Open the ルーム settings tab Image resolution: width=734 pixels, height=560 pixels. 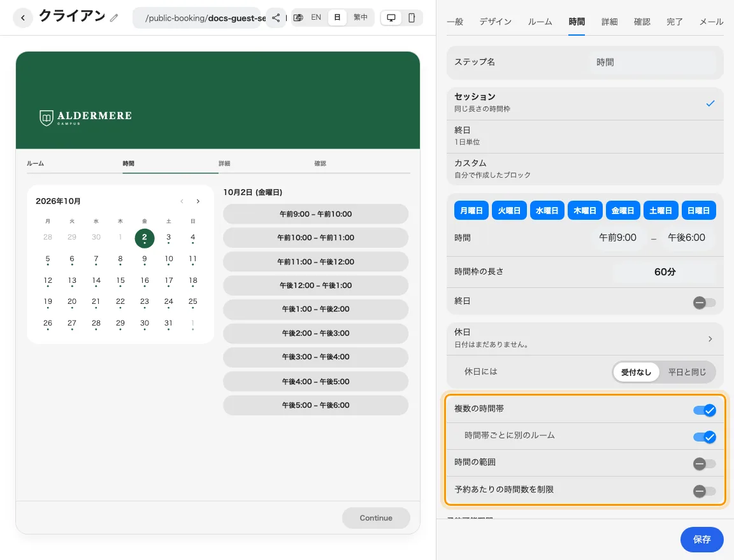[x=540, y=22]
